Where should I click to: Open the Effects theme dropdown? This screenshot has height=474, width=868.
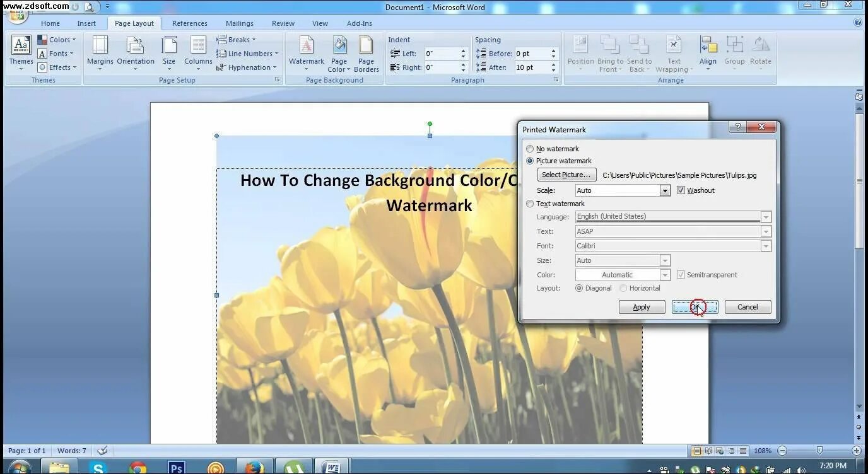click(x=57, y=67)
